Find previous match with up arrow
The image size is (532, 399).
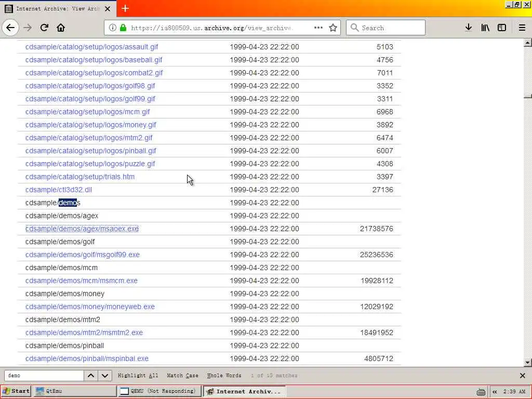(x=91, y=376)
